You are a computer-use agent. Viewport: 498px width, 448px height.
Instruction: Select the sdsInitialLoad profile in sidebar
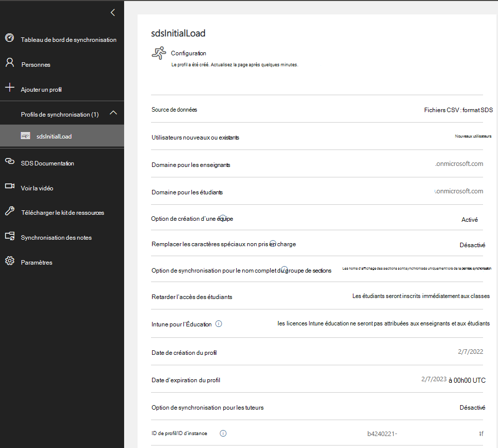coord(54,136)
